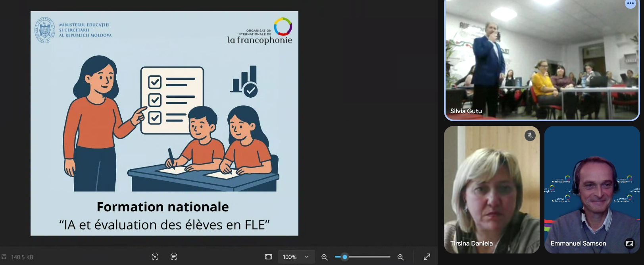Click the 140.5 KB file size label
The width and height of the screenshot is (644, 265).
(22, 257)
